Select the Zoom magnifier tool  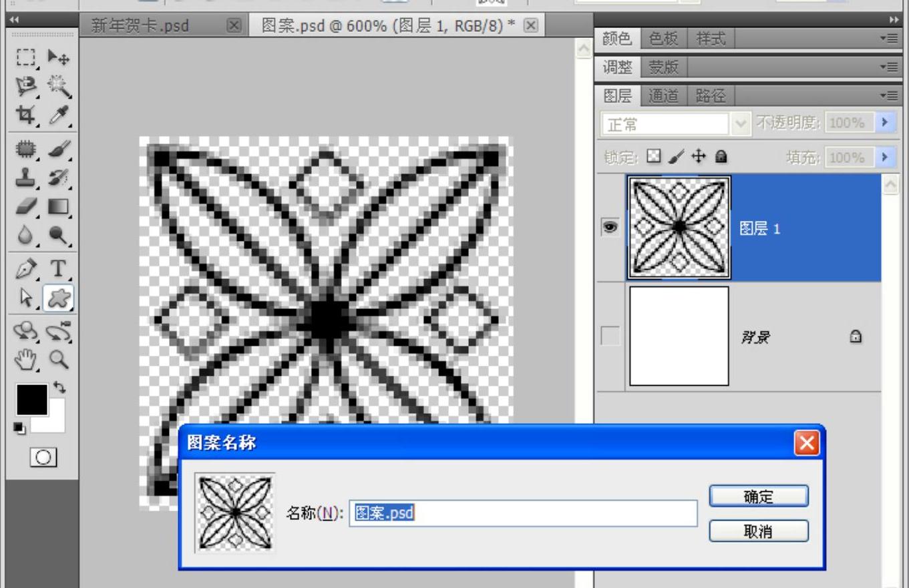[59, 360]
